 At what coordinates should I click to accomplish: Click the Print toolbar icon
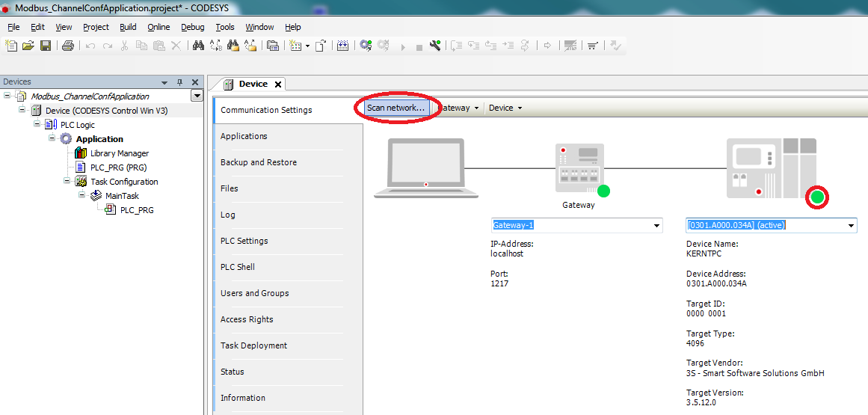(67, 46)
